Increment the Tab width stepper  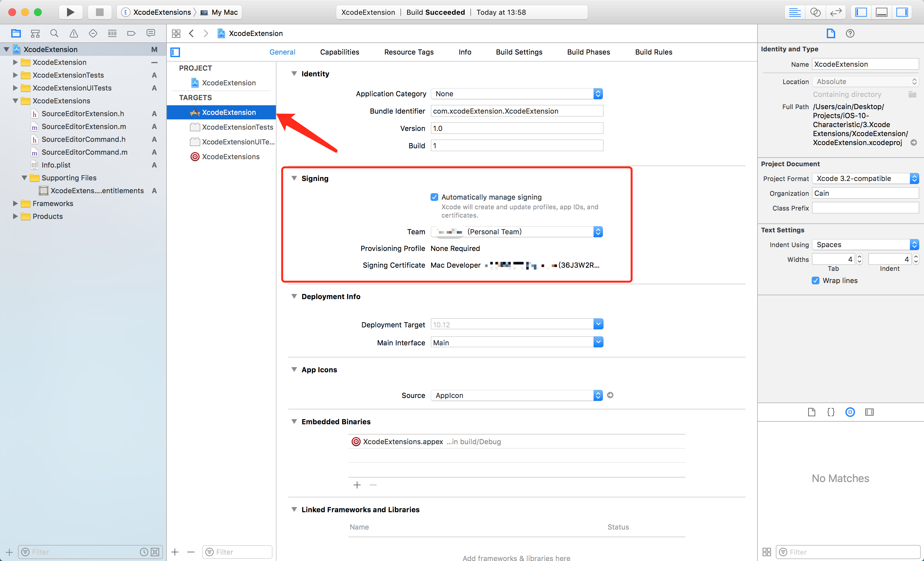pos(860,256)
